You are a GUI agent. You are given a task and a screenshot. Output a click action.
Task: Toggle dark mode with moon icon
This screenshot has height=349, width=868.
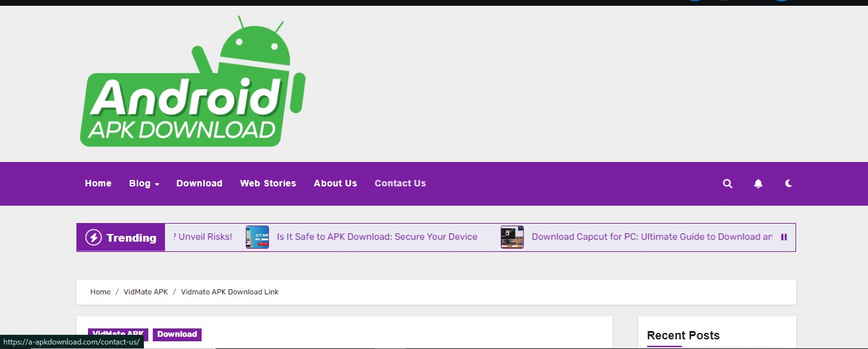[x=788, y=184]
